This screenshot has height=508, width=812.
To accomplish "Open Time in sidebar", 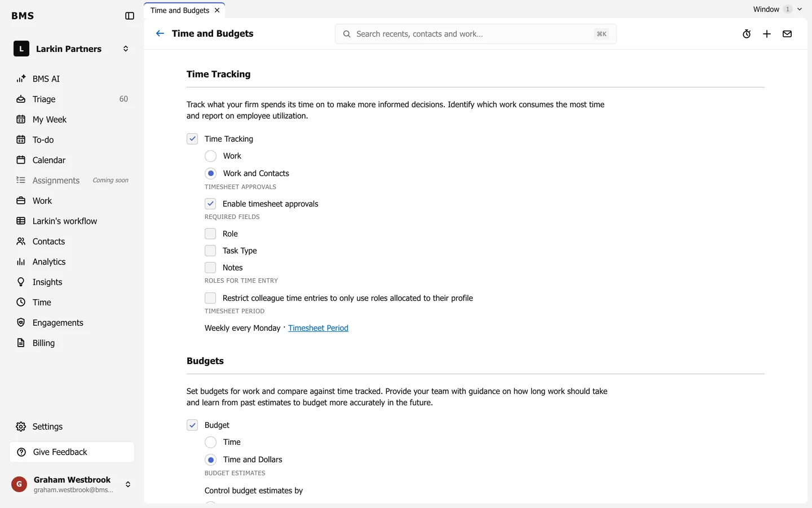I will point(72,302).
